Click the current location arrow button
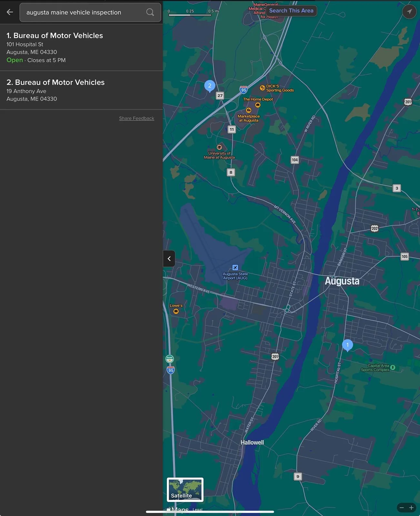Screen dimensions: 420x516 pos(409,12)
